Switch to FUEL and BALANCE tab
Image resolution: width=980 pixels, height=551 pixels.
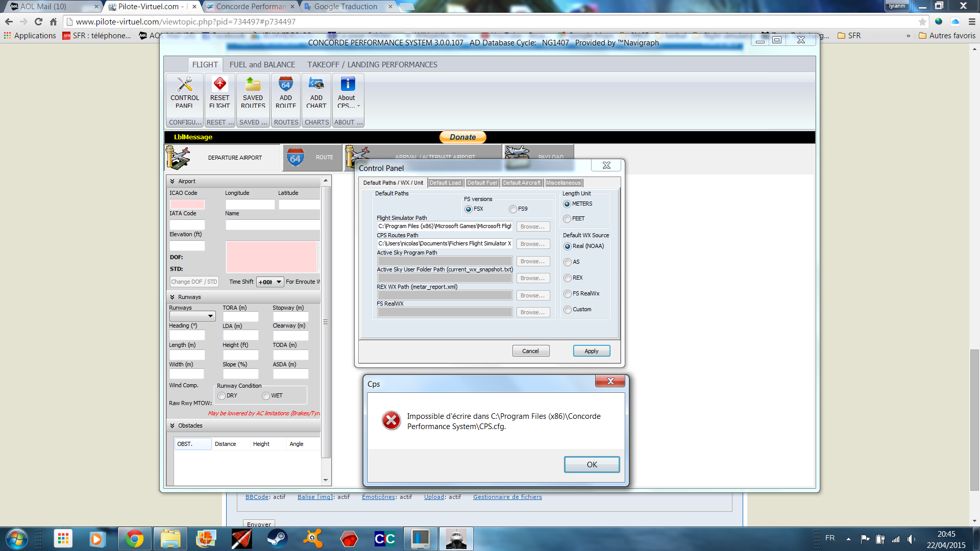[x=262, y=65]
